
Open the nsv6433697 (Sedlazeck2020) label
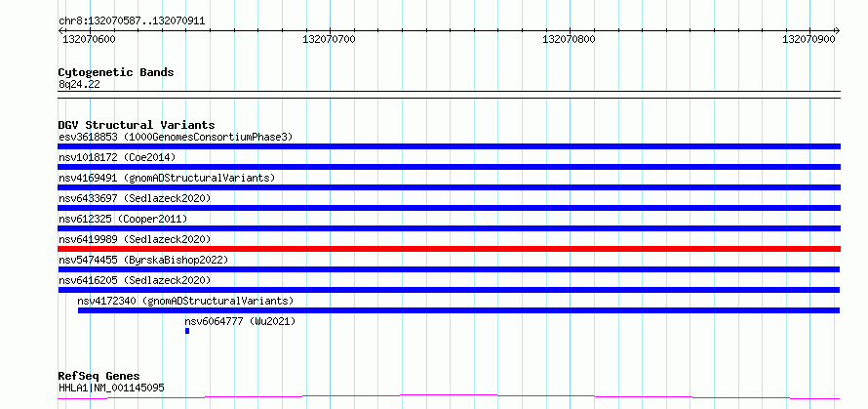pos(135,198)
